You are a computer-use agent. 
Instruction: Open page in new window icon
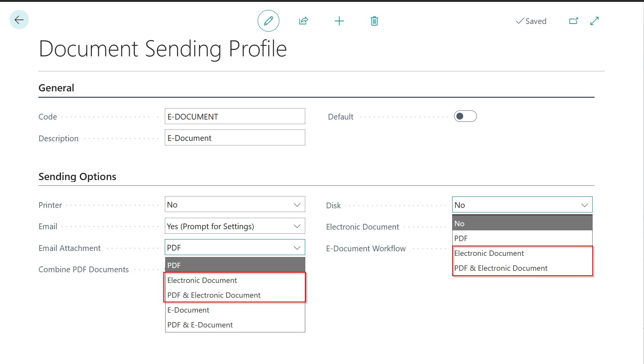[x=574, y=21]
